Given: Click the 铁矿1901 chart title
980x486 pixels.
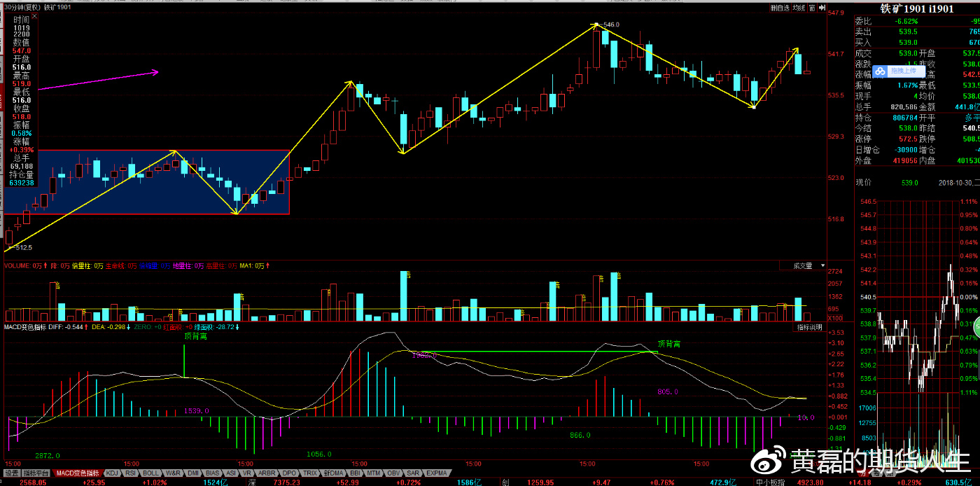Looking at the screenshot, I should [x=57, y=8].
